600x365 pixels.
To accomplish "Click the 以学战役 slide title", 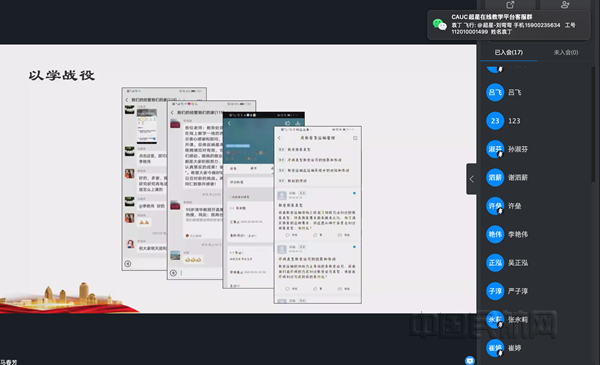I will click(x=62, y=75).
